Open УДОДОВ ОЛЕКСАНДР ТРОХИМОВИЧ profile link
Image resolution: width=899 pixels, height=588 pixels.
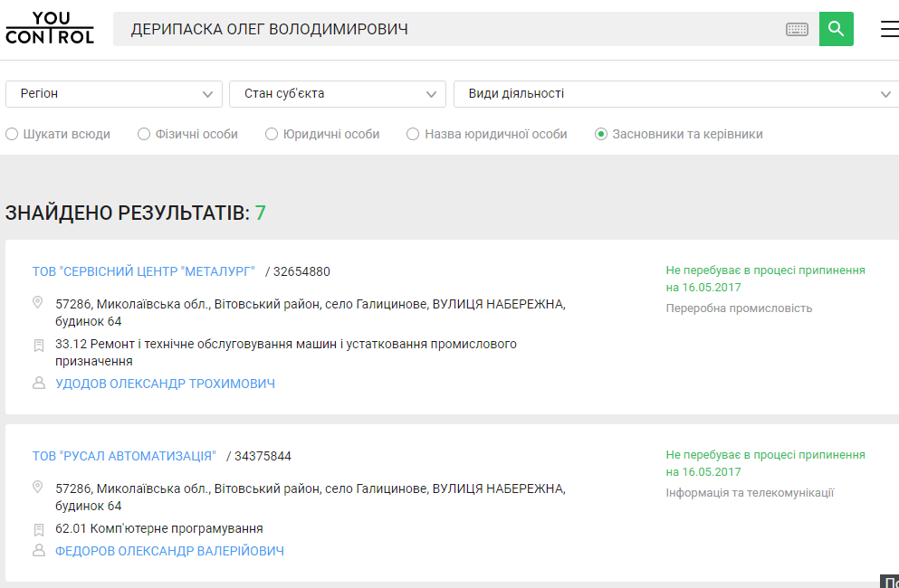coord(165,384)
